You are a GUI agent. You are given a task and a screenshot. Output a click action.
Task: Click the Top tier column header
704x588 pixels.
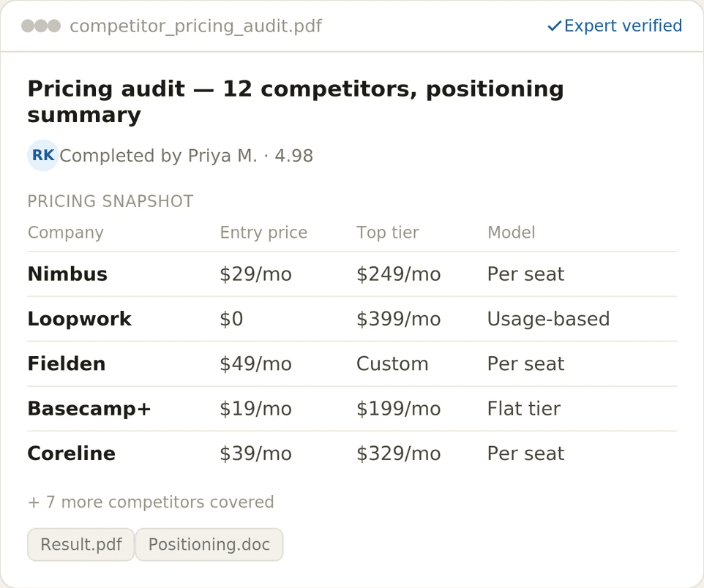coord(387,233)
